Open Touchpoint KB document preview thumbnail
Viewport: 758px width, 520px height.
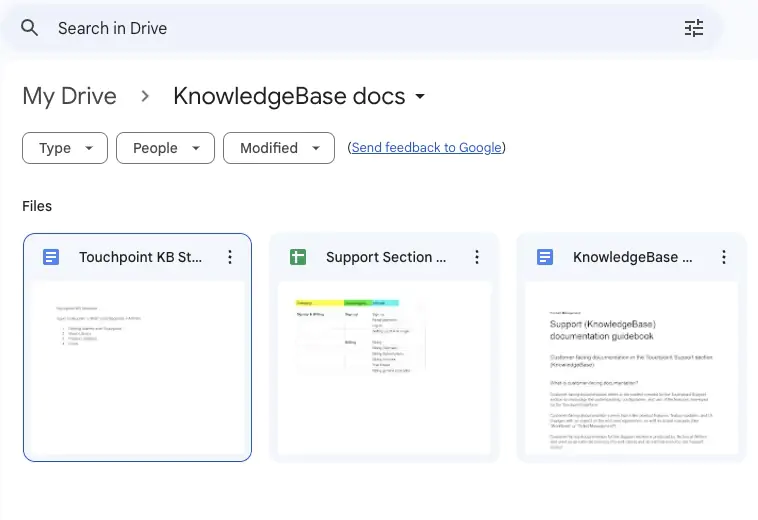click(138, 368)
